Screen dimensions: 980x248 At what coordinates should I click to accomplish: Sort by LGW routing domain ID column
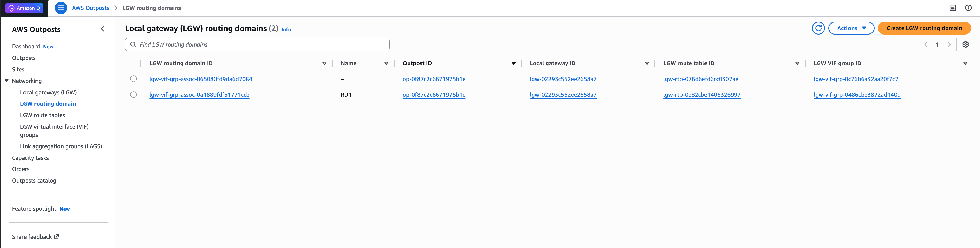coord(324,63)
